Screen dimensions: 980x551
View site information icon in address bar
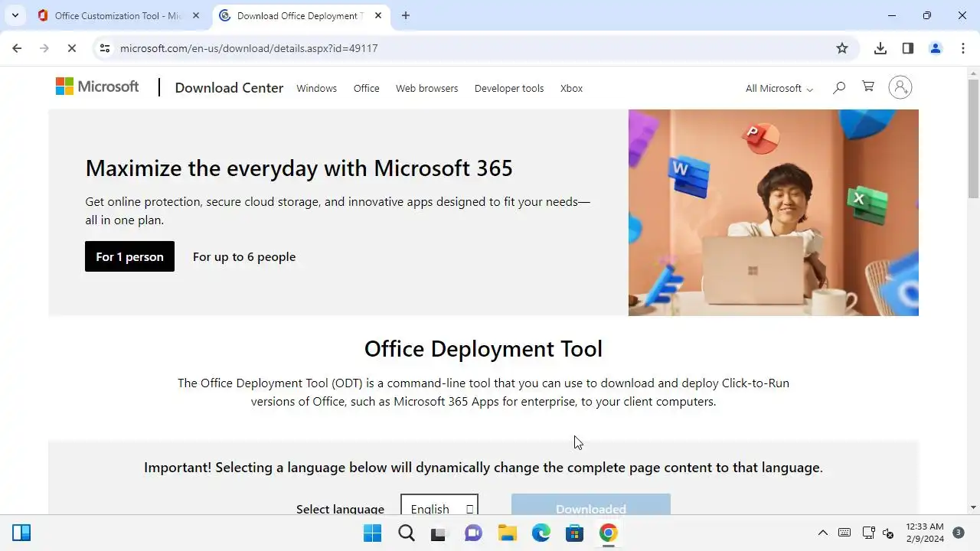(x=105, y=48)
